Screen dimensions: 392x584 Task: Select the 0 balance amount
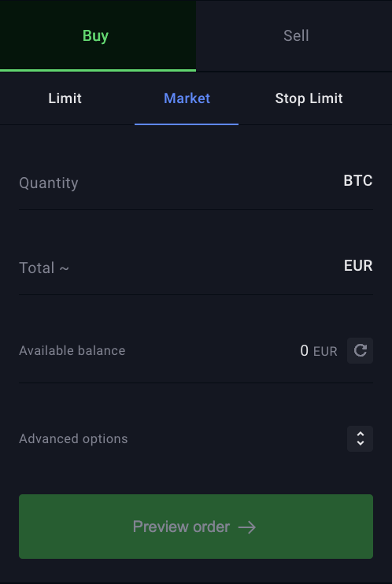click(304, 350)
